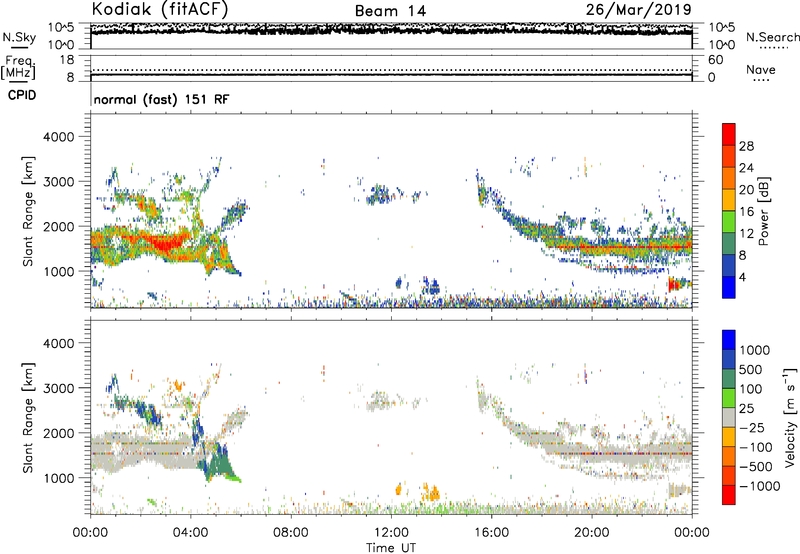800x554 pixels.
Task: Click the "Power [dB]" color bar title
Action: (764, 211)
